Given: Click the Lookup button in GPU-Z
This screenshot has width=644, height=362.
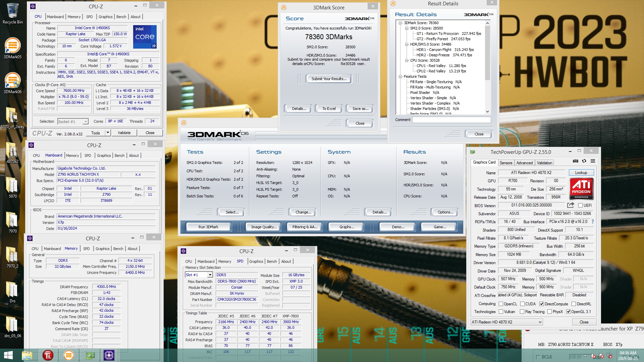Looking at the screenshot, I should 581,173.
